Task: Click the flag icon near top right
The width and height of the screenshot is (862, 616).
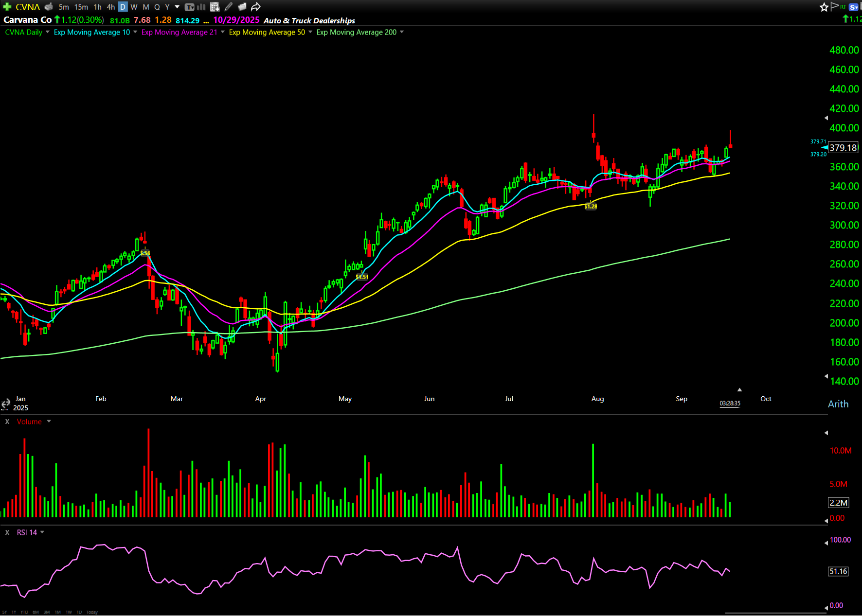Action: 834,6
